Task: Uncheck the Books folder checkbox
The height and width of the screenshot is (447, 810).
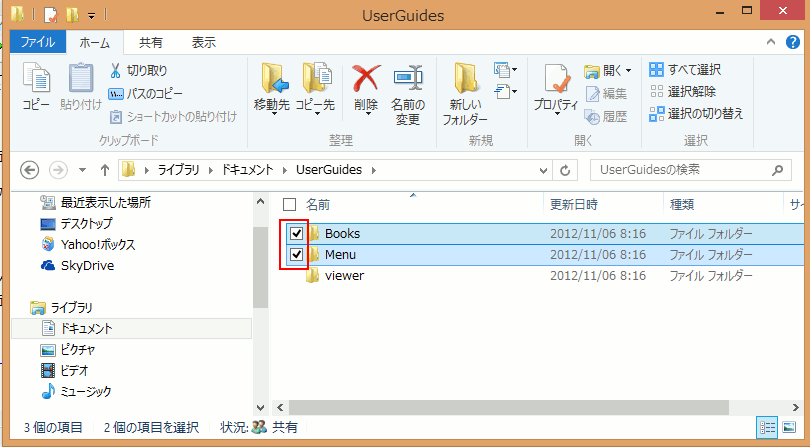Action: click(296, 233)
